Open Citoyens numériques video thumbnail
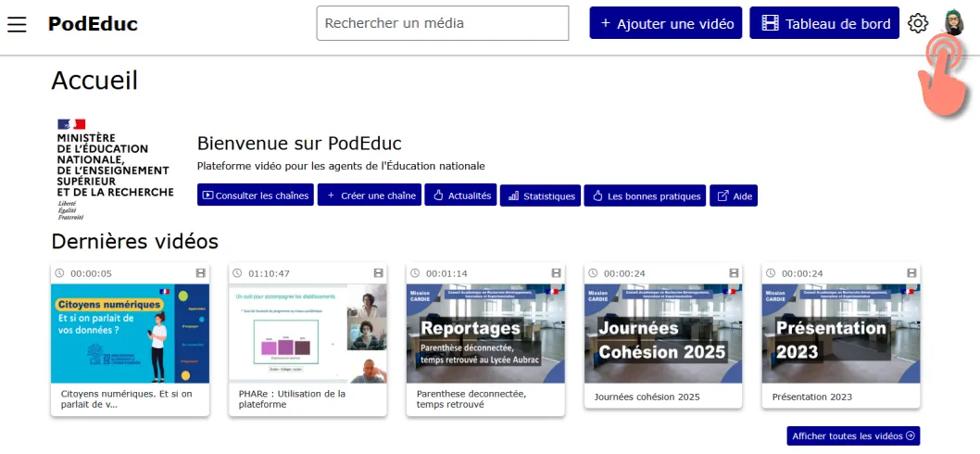Image resolution: width=980 pixels, height=454 pixels. pyautogui.click(x=130, y=334)
